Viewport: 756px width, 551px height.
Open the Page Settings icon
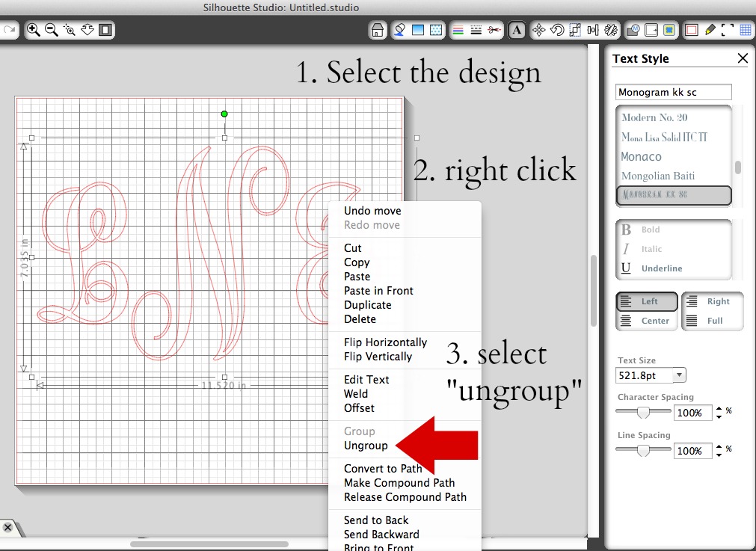tap(651, 30)
